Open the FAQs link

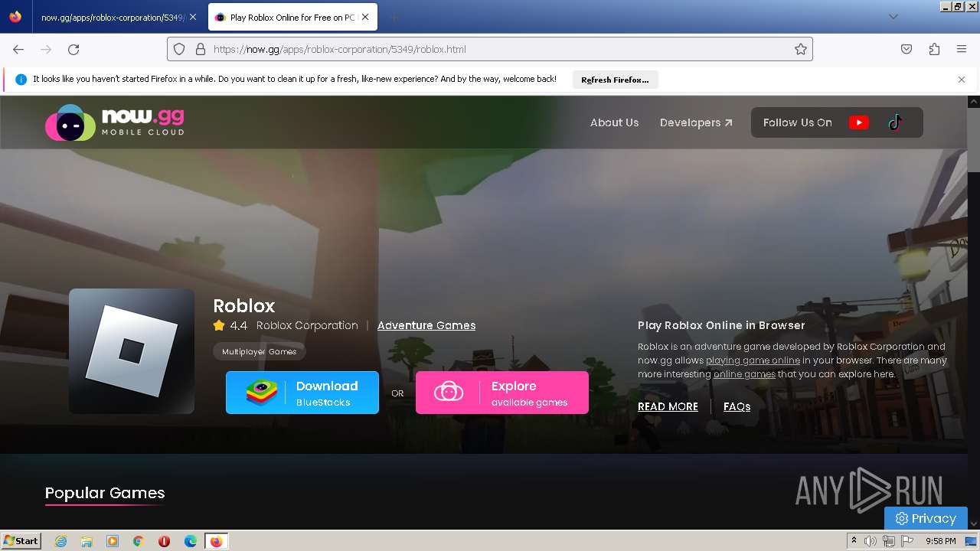pyautogui.click(x=737, y=406)
